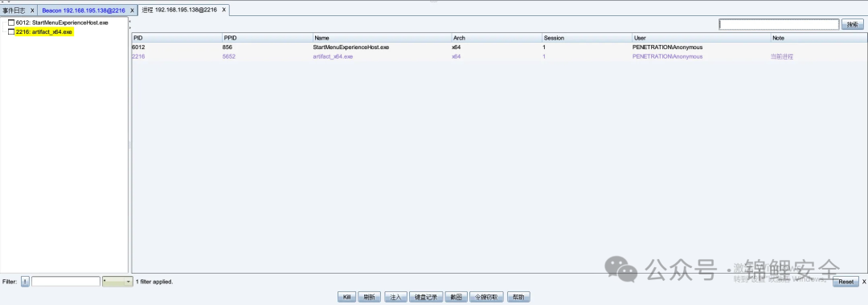Click the ! invert filter button
The width and height of the screenshot is (868, 305).
click(25, 282)
